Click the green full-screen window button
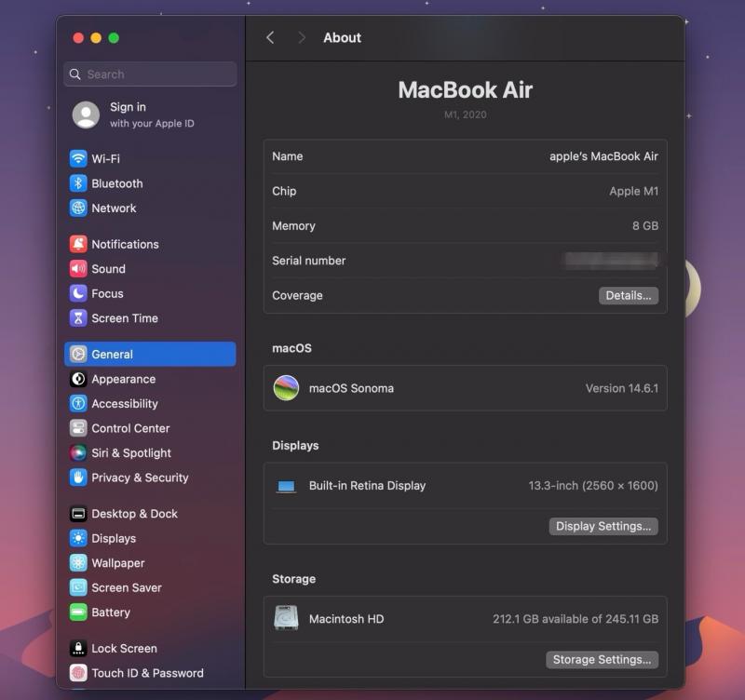This screenshot has width=745, height=700. pos(114,38)
